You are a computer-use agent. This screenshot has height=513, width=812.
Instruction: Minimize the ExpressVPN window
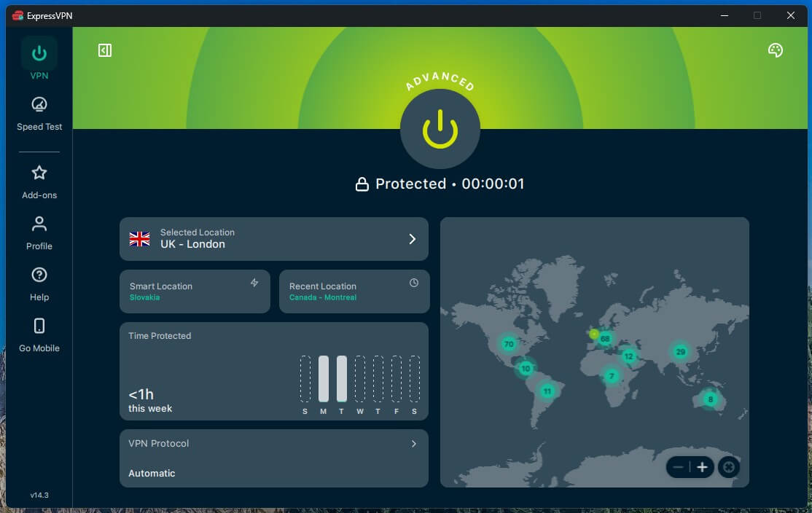pyautogui.click(x=725, y=15)
